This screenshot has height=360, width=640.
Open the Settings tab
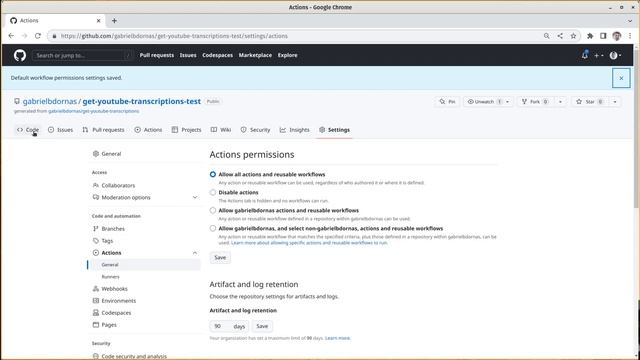(334, 130)
